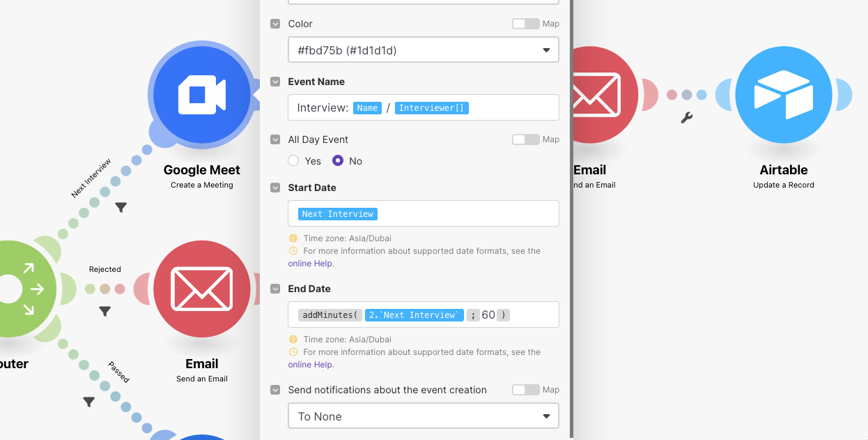Click the "Passed" route label
The image size is (868, 440).
click(x=118, y=372)
